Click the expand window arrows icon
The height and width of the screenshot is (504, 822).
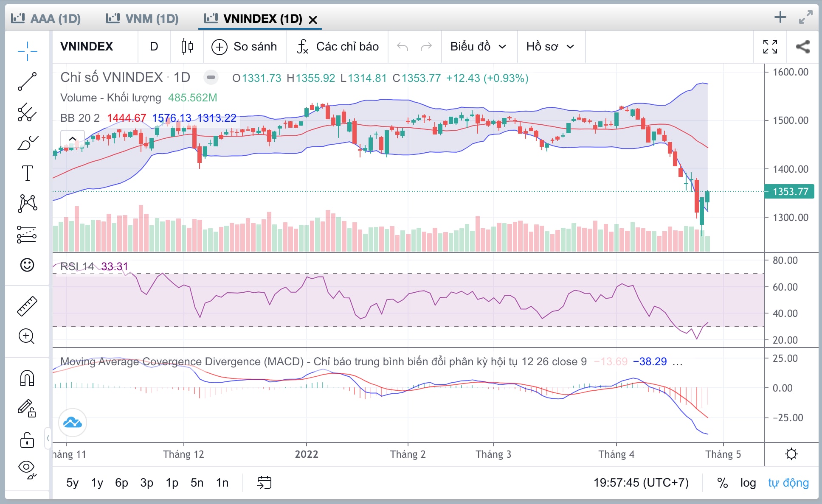click(x=805, y=17)
